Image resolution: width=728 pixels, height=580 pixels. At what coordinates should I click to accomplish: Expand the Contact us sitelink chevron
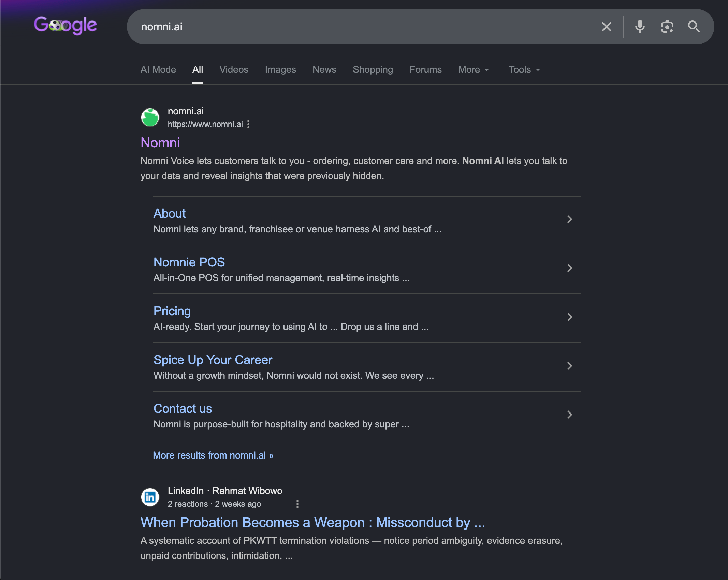(570, 415)
